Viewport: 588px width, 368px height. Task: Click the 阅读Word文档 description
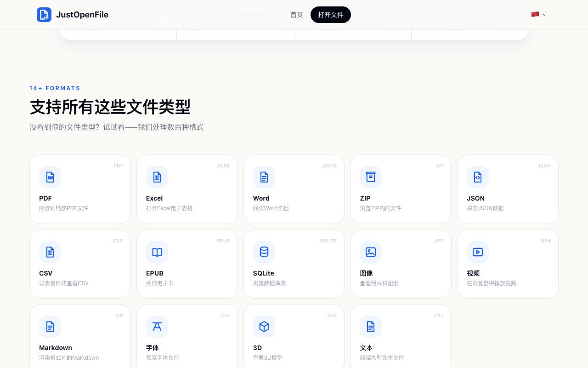coord(271,208)
